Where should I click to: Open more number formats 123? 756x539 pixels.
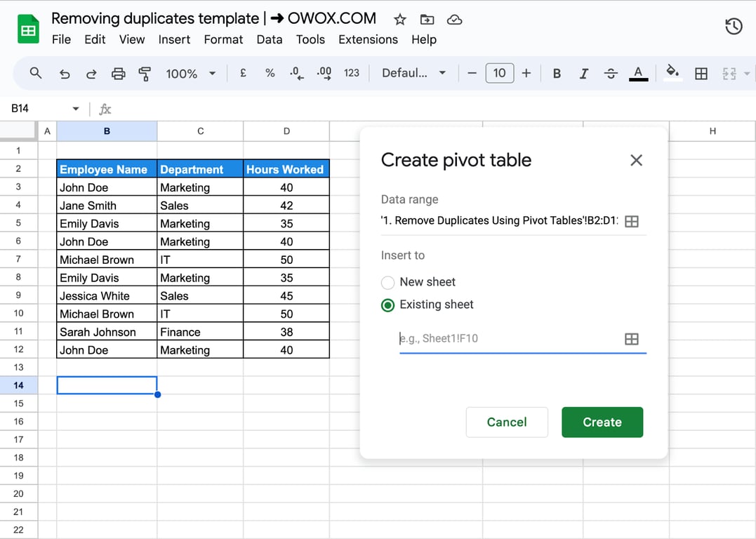pyautogui.click(x=352, y=73)
